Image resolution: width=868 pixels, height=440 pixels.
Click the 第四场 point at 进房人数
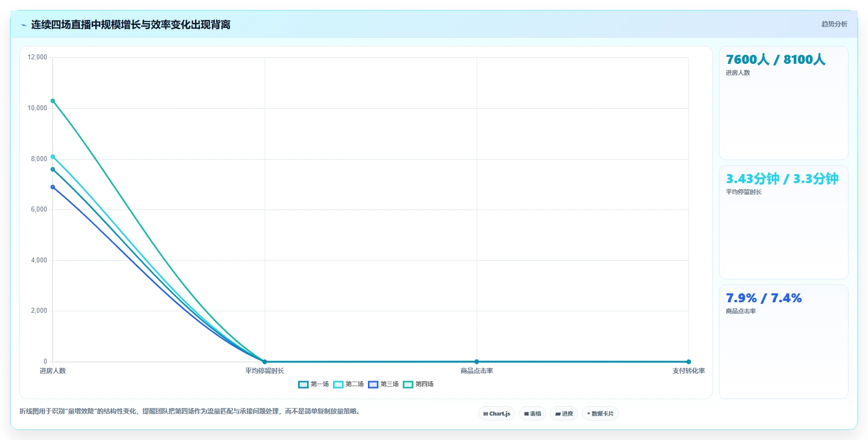click(53, 101)
